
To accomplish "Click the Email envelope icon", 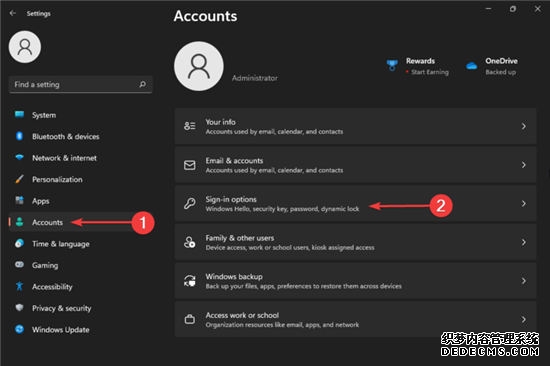I will click(190, 165).
